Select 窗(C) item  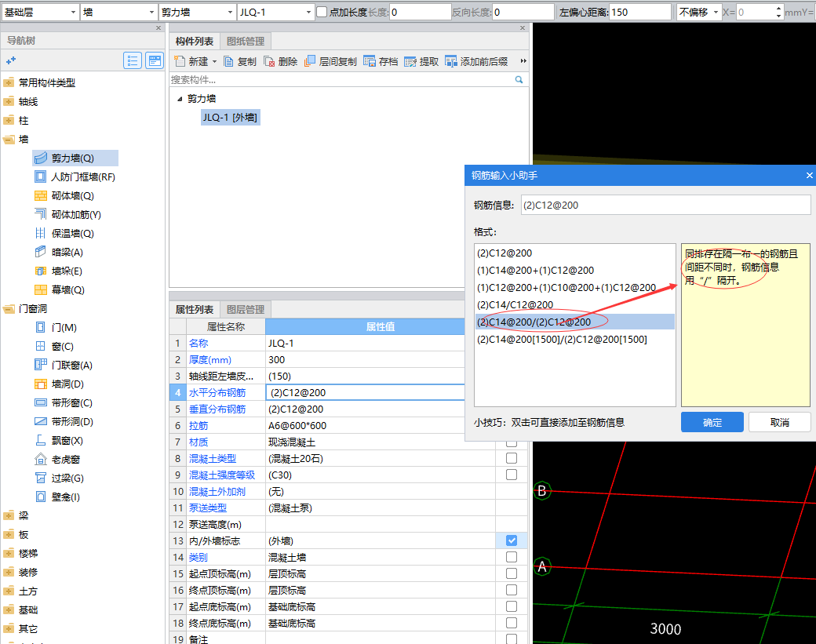pos(54,347)
